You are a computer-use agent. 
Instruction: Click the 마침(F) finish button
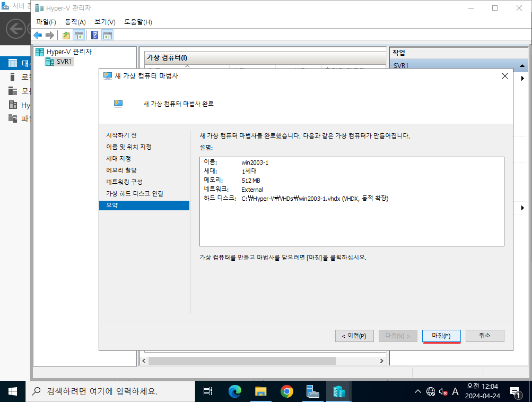(441, 336)
